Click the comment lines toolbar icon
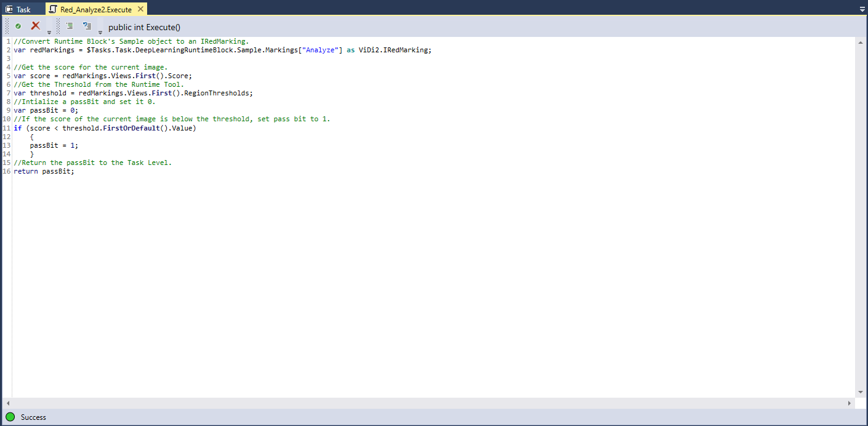868x426 pixels. coord(70,26)
